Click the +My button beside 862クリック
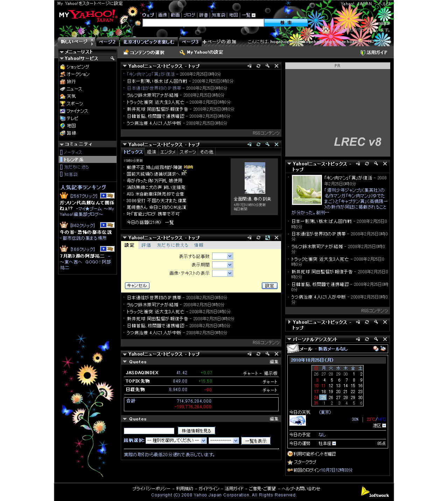 click(x=107, y=225)
